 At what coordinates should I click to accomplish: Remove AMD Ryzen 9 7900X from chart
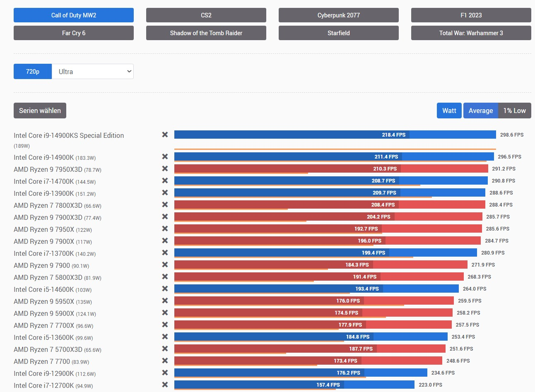pyautogui.click(x=165, y=240)
